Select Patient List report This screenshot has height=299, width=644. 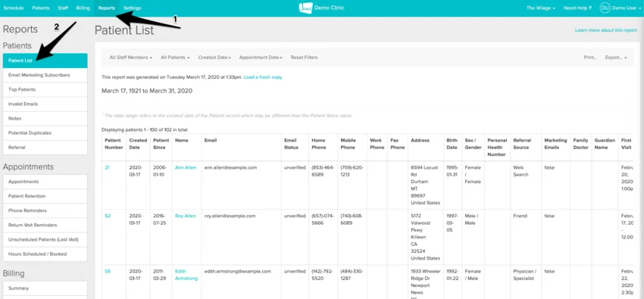tap(45, 61)
